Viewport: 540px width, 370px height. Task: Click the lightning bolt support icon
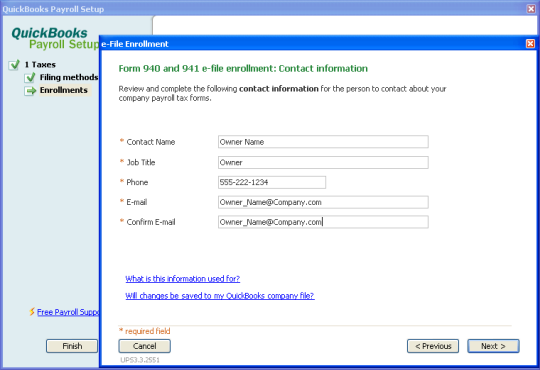32,311
